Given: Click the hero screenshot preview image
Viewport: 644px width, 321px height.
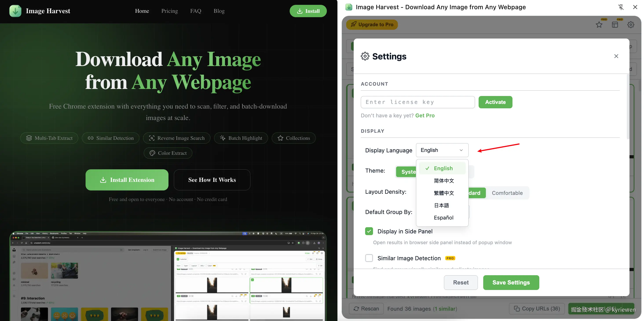Looking at the screenshot, I should (x=168, y=276).
